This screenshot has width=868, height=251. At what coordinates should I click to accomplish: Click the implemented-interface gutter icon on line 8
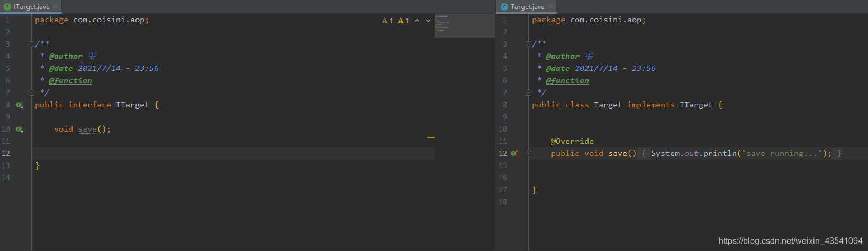coord(20,105)
